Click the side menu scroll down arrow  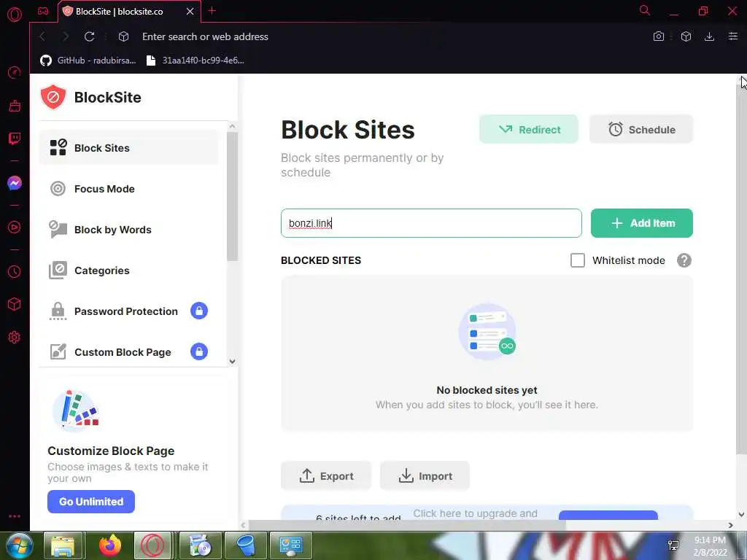pos(232,362)
